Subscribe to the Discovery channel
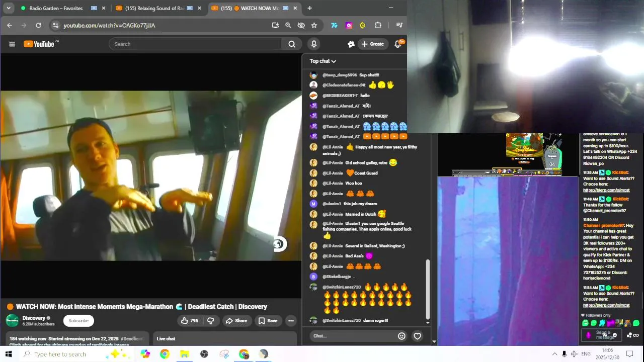 (x=78, y=321)
